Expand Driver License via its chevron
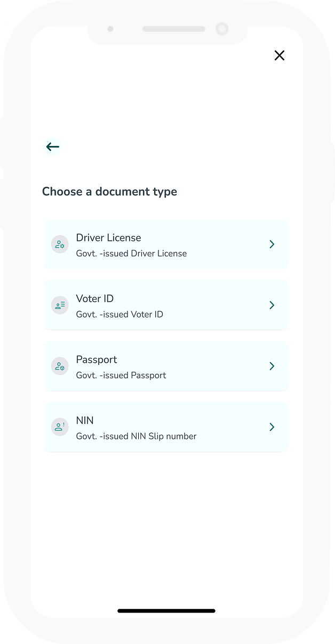The image size is (335, 644). [272, 244]
